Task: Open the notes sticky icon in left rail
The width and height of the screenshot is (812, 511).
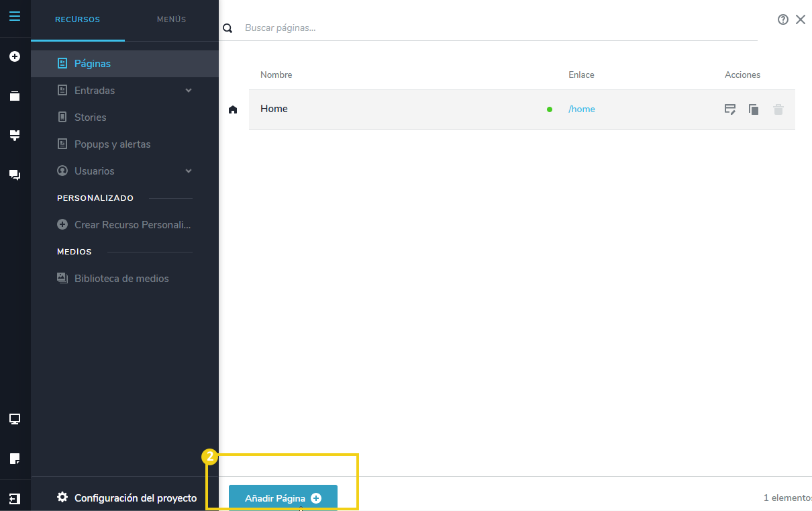Action: [x=15, y=459]
